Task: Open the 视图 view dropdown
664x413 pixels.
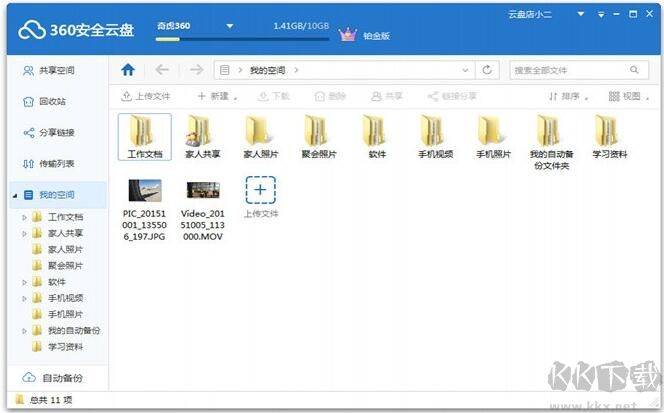Action: 629,96
